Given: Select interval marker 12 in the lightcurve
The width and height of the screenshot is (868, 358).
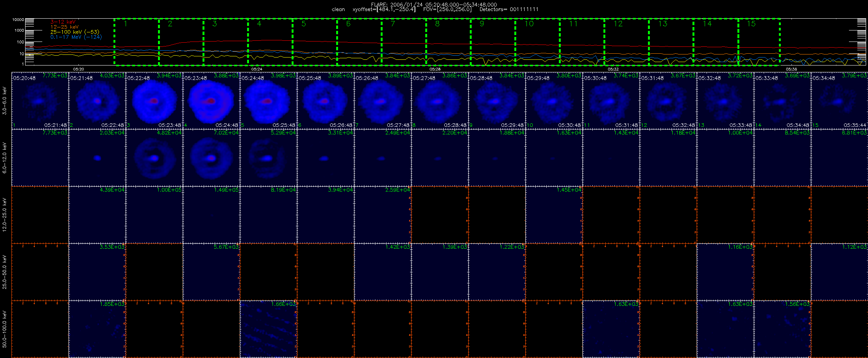Looking at the screenshot, I should pyautogui.click(x=618, y=24).
